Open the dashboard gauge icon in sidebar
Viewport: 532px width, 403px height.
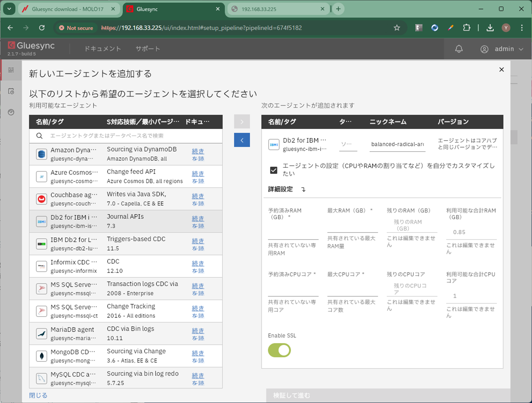coord(11,112)
